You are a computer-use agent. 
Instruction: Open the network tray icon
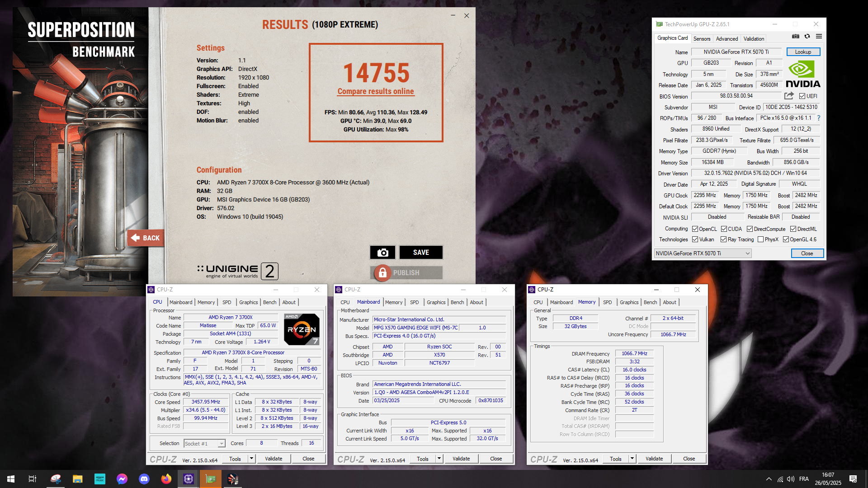pyautogui.click(x=780, y=479)
